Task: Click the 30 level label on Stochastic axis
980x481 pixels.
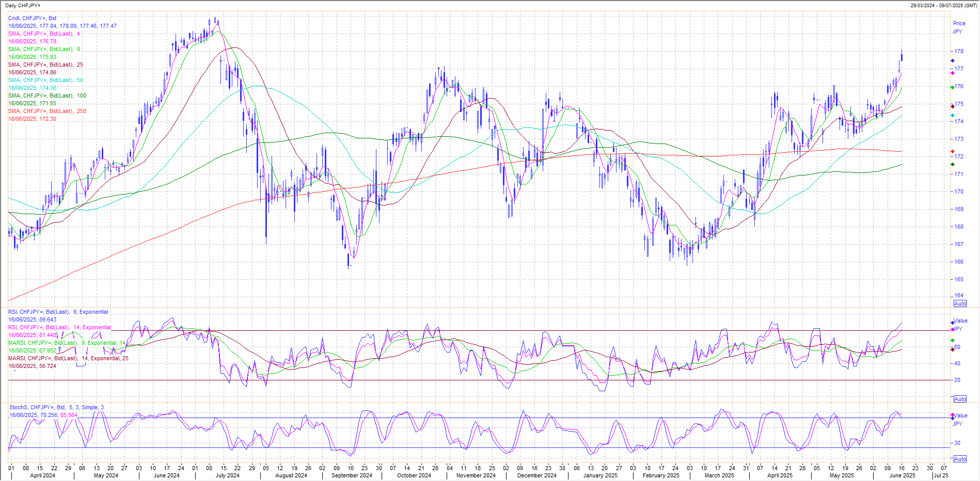Action: [x=957, y=443]
